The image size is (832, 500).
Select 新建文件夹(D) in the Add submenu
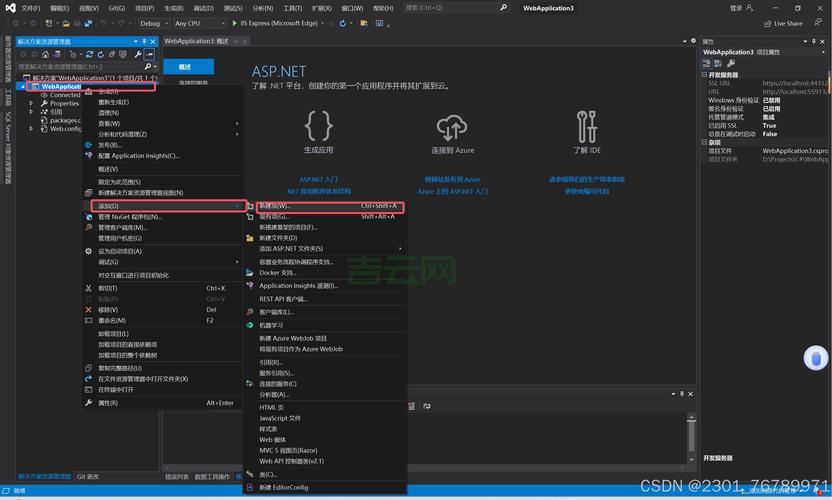tap(278, 238)
